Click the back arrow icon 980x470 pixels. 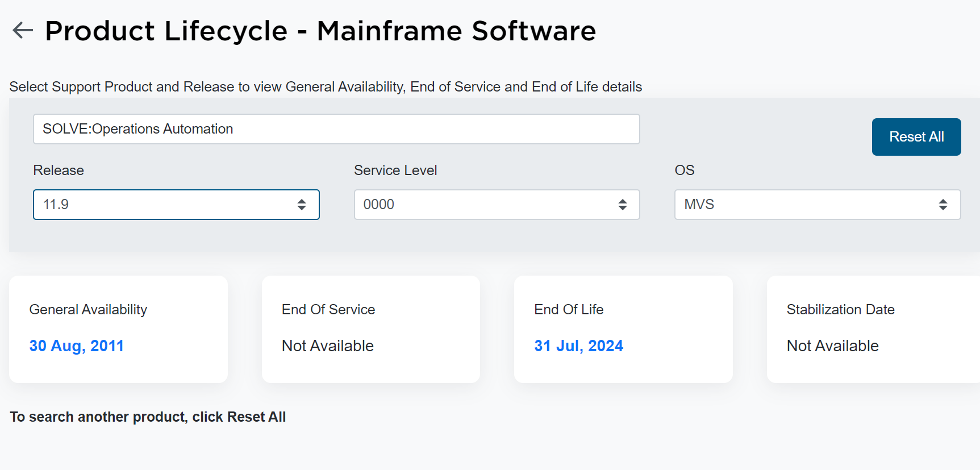click(23, 30)
